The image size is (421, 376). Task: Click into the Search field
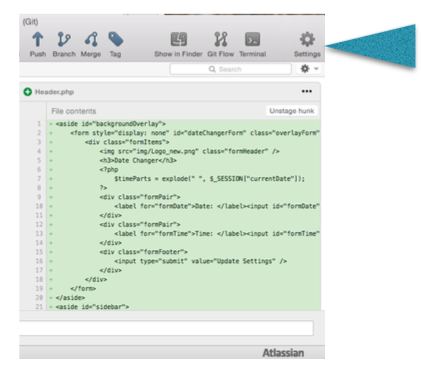point(231,69)
